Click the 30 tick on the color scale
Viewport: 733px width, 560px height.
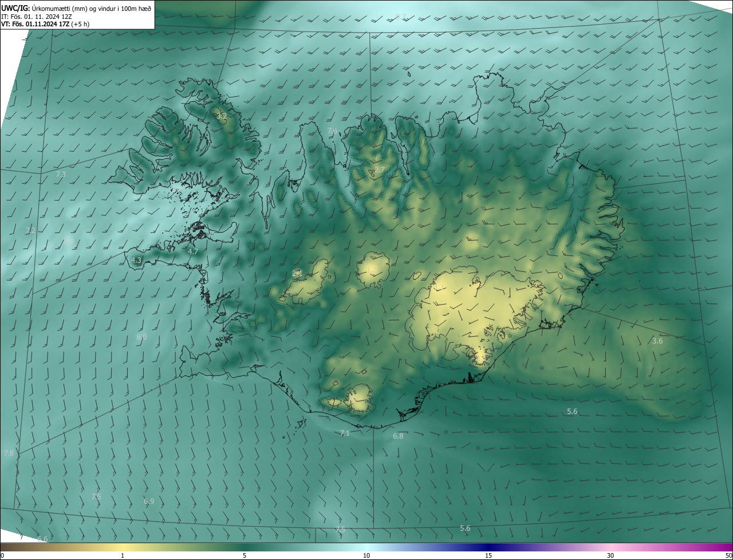(610, 555)
